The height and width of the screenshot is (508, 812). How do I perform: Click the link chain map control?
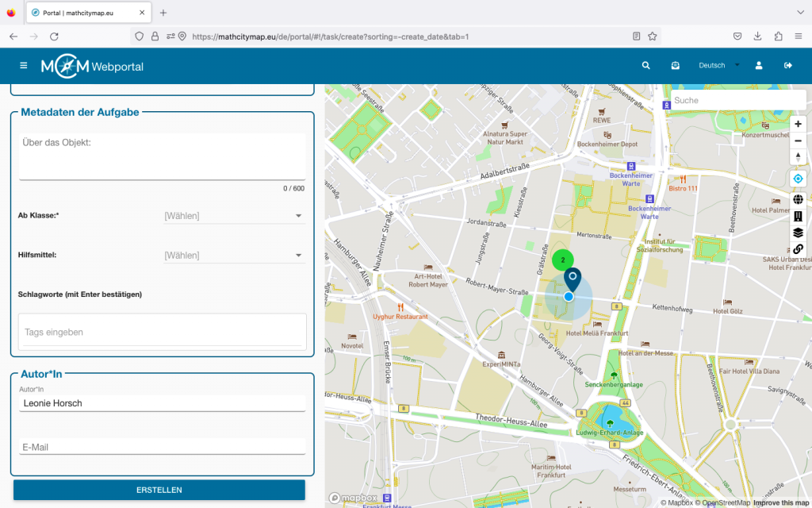(798, 249)
